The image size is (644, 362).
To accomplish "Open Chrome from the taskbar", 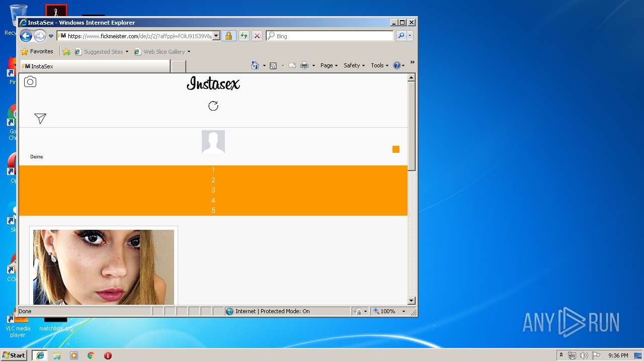I will click(91, 355).
